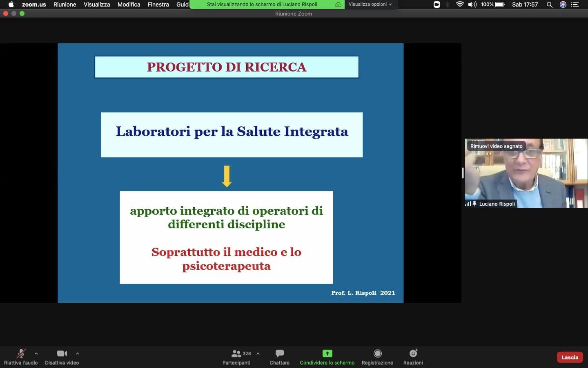Expand the chevron beside Partecipanti count
The image size is (588, 368).
258,353
